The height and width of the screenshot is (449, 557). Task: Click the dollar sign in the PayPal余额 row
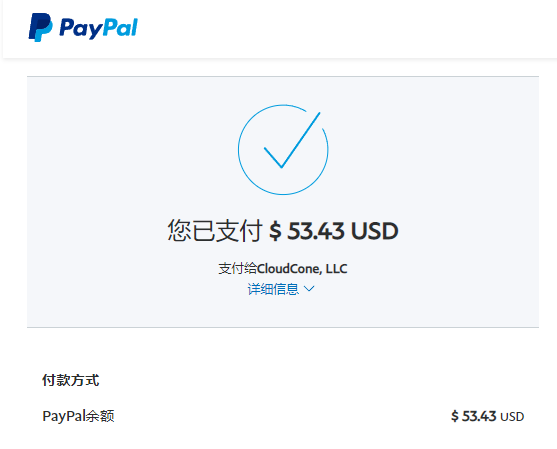pyautogui.click(x=455, y=416)
